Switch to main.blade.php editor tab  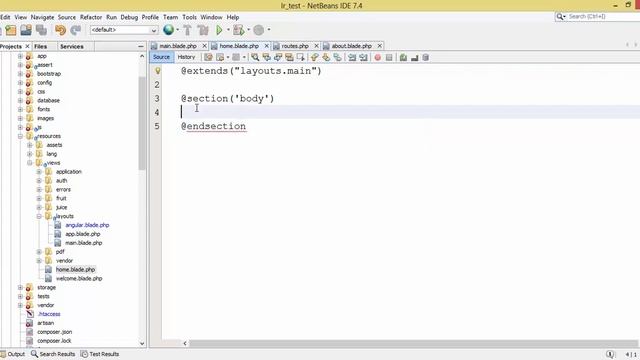click(x=178, y=46)
